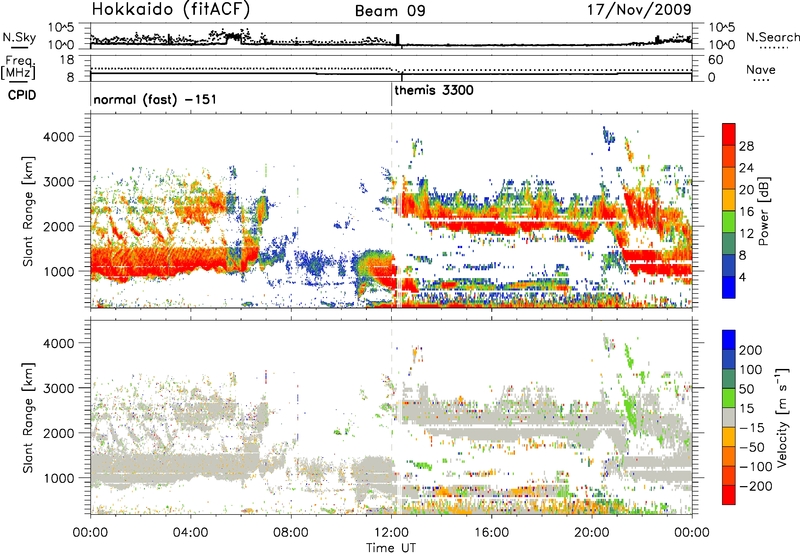Click the 'N.Sky' legend label
Image resolution: width=800 pixels, height=554 pixels.
pyautogui.click(x=19, y=37)
